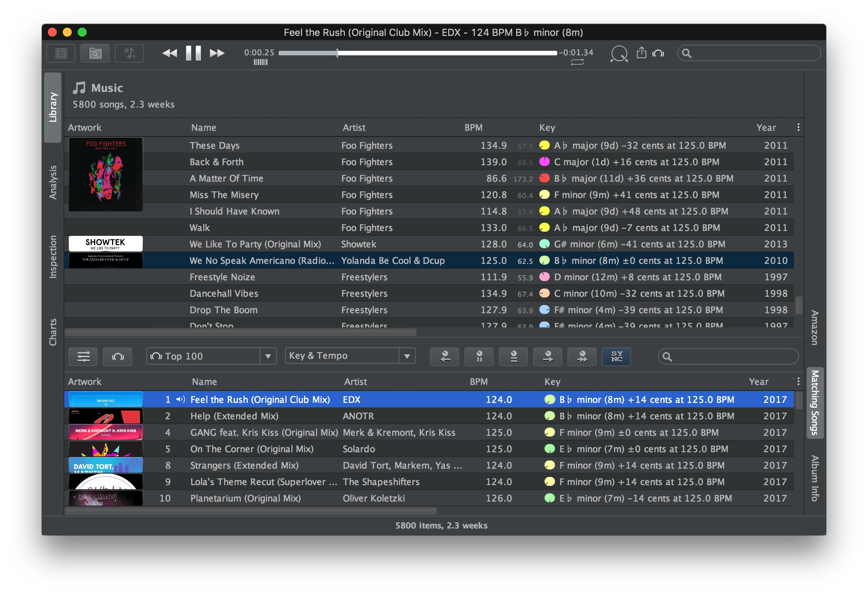The width and height of the screenshot is (868, 595).
Task: Switch to the Inspection side tab
Action: 53,257
